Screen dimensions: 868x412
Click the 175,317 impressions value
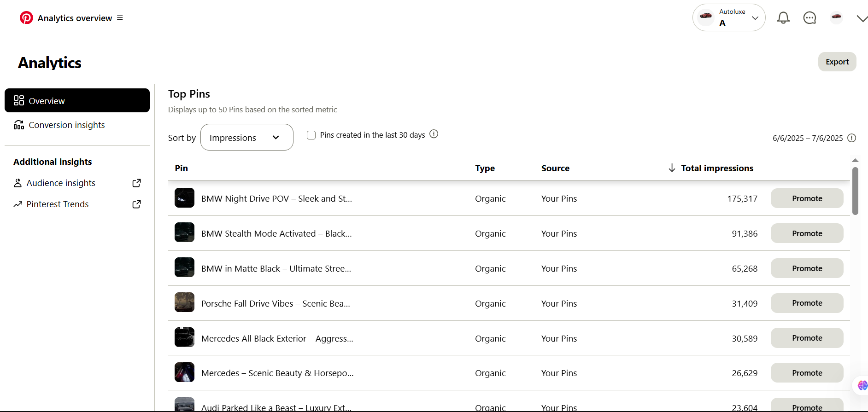point(742,198)
